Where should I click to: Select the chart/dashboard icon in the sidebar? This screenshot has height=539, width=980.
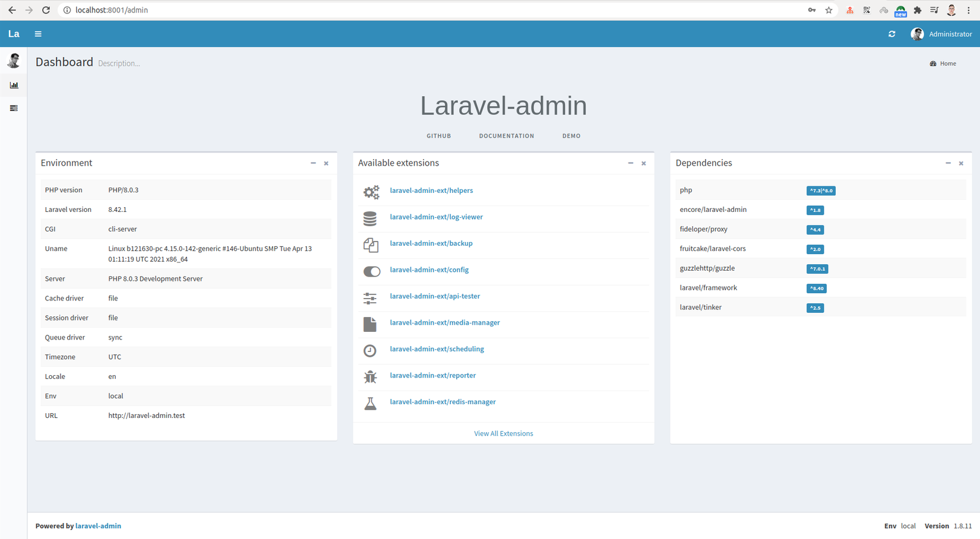(x=14, y=85)
